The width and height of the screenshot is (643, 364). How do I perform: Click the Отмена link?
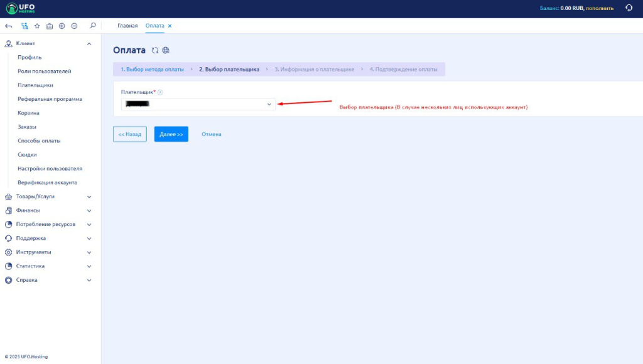point(211,134)
